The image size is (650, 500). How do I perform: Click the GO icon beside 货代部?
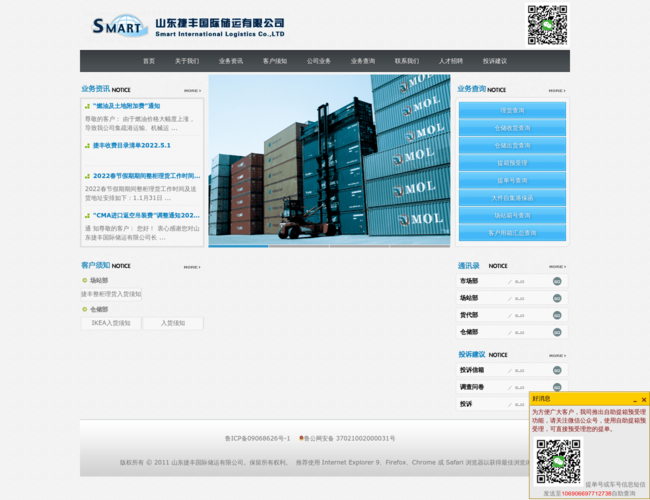point(557,315)
